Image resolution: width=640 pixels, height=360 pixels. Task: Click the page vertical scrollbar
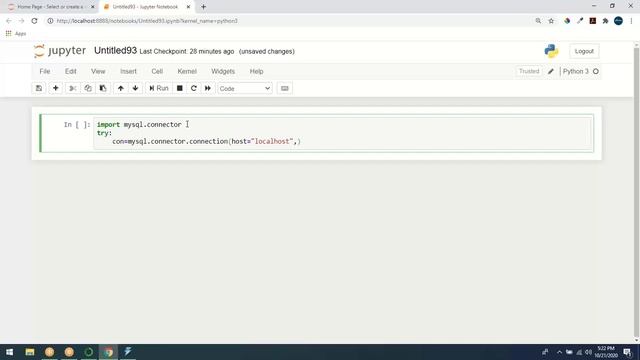tap(636, 192)
